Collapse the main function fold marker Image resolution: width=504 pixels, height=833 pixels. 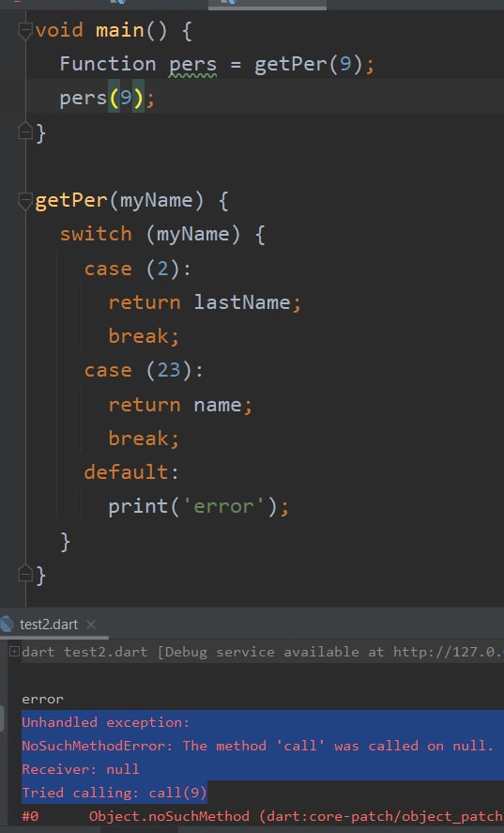(25, 31)
